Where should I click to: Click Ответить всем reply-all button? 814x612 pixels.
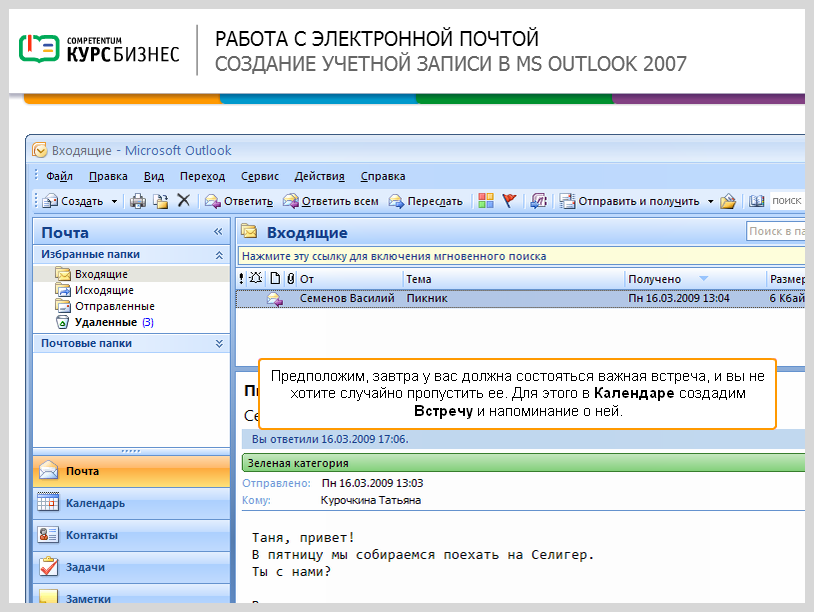point(331,201)
